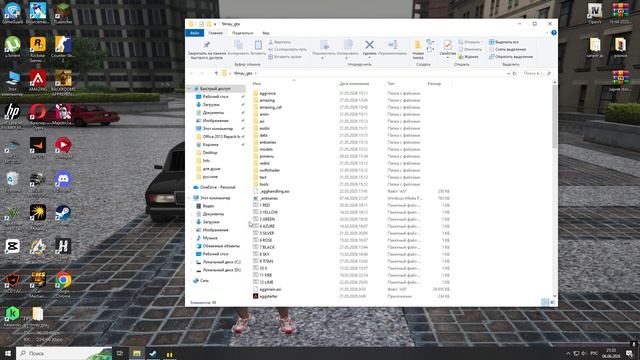Screen dimensions: 640x360
Task: Select the Steam desktop icon
Action: (63, 215)
